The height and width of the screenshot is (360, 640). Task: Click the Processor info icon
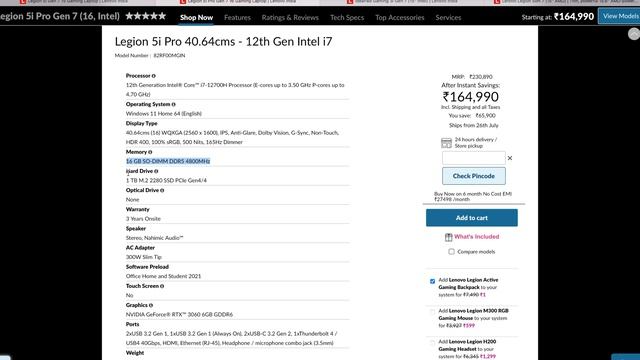(x=153, y=76)
